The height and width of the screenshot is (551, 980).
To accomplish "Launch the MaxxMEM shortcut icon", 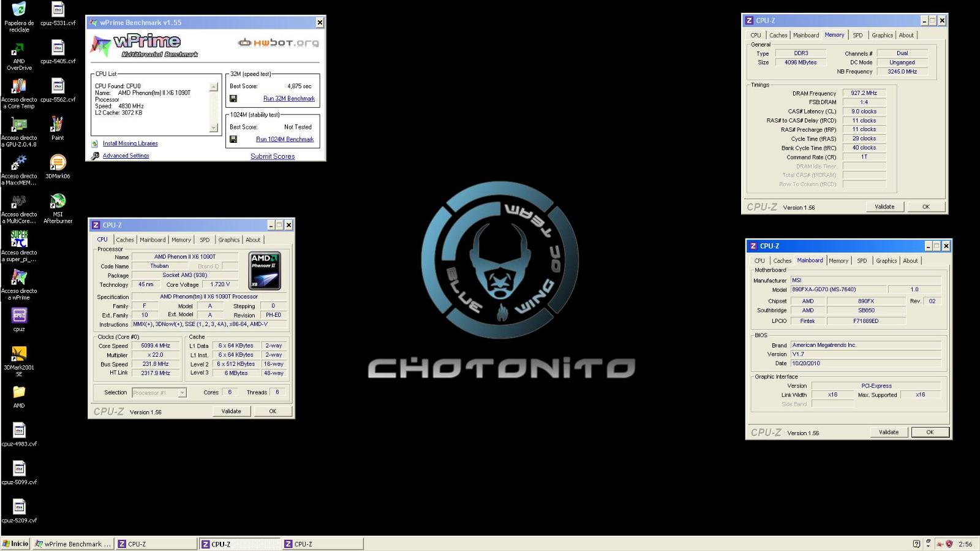I will tap(19, 162).
